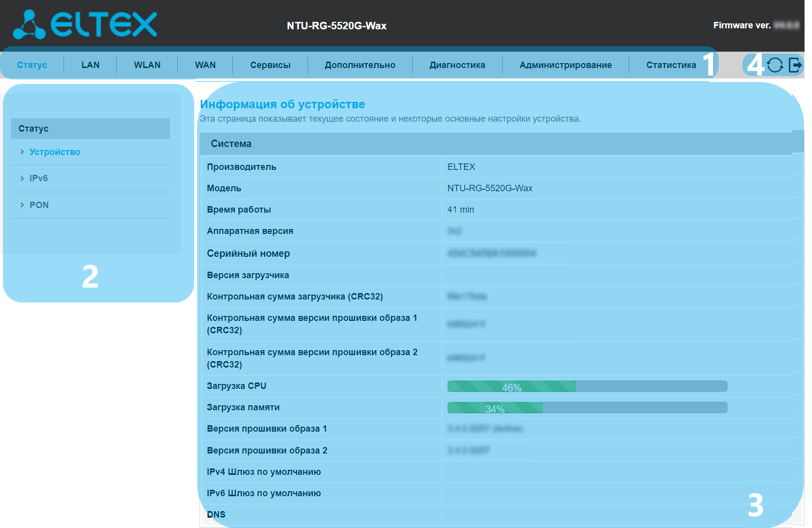Click the page description text under the heading
Image resolution: width=812 pixels, height=528 pixels.
coord(390,119)
